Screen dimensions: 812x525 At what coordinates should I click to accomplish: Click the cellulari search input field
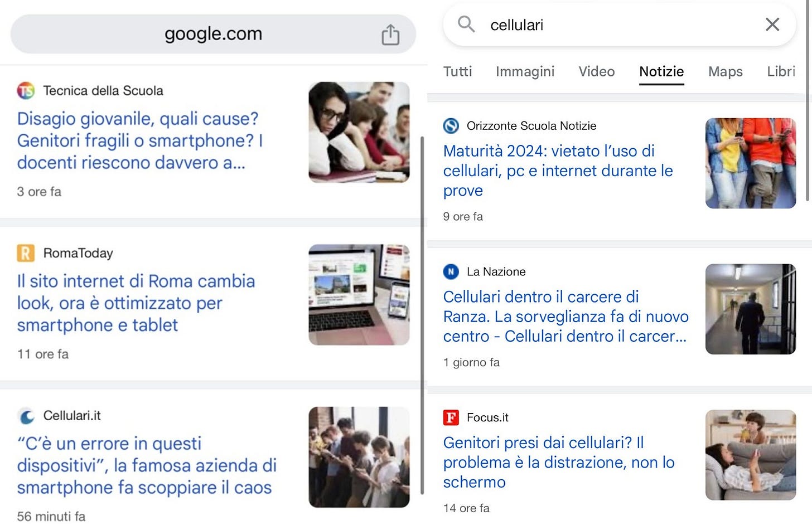pos(619,25)
